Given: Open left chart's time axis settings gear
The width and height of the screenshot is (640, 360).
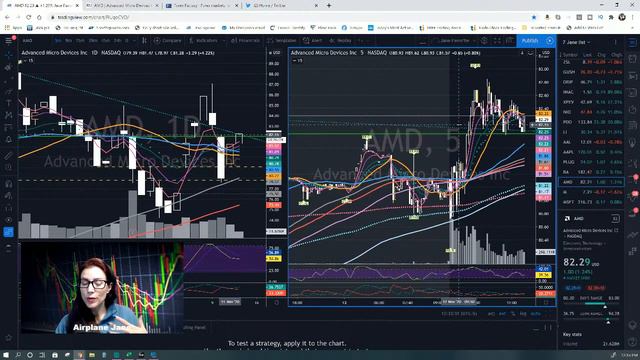Looking at the screenshot, I should (276, 302).
